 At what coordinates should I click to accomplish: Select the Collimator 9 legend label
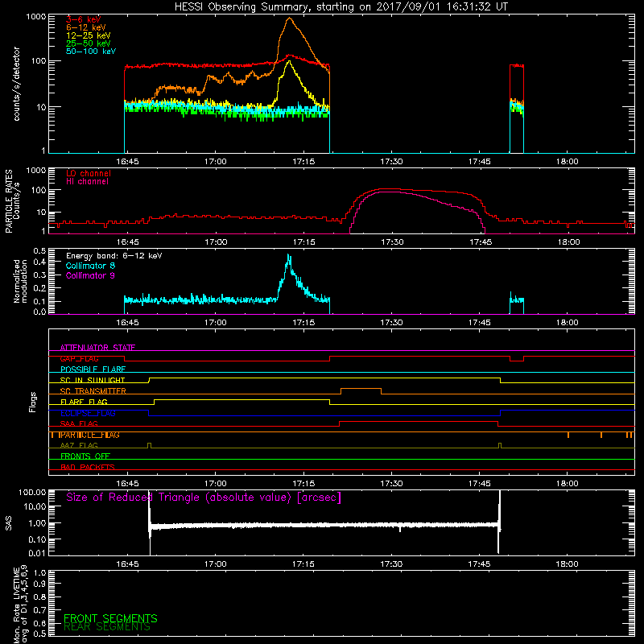tap(90, 275)
